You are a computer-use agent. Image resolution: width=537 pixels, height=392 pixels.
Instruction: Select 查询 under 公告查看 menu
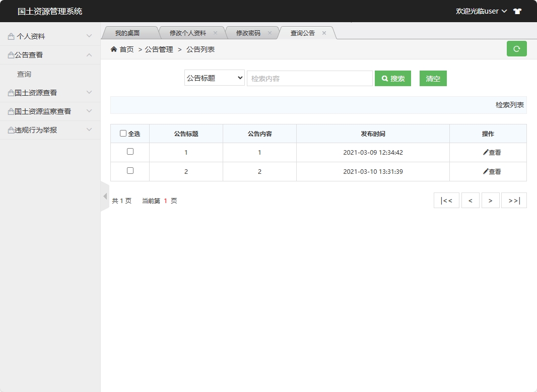[x=24, y=74]
